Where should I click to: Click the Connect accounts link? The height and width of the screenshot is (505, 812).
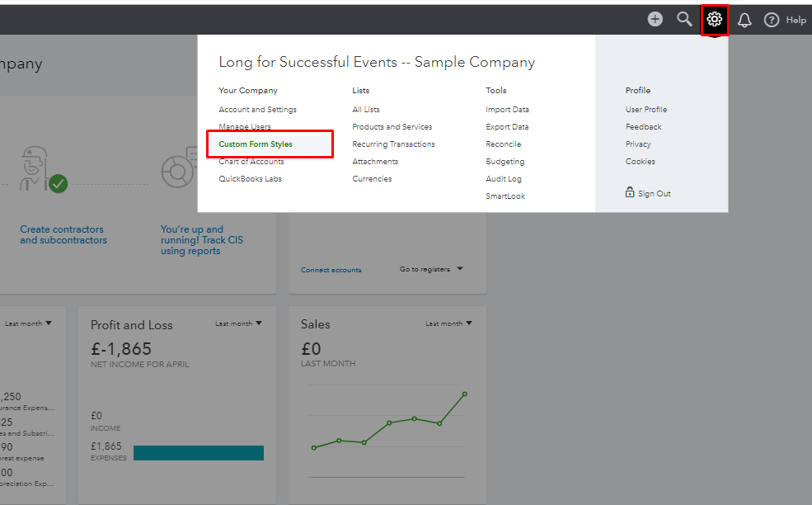331,270
